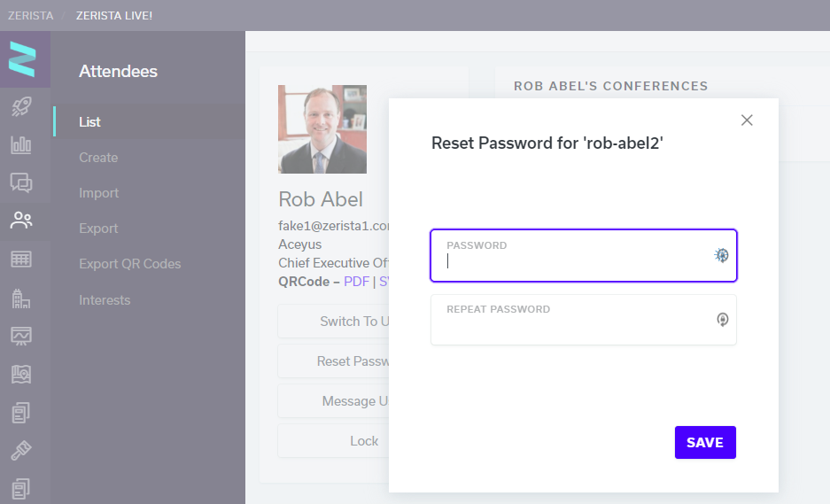This screenshot has height=504, width=830.
Task: Select the attendees people icon
Action: pos(21,221)
